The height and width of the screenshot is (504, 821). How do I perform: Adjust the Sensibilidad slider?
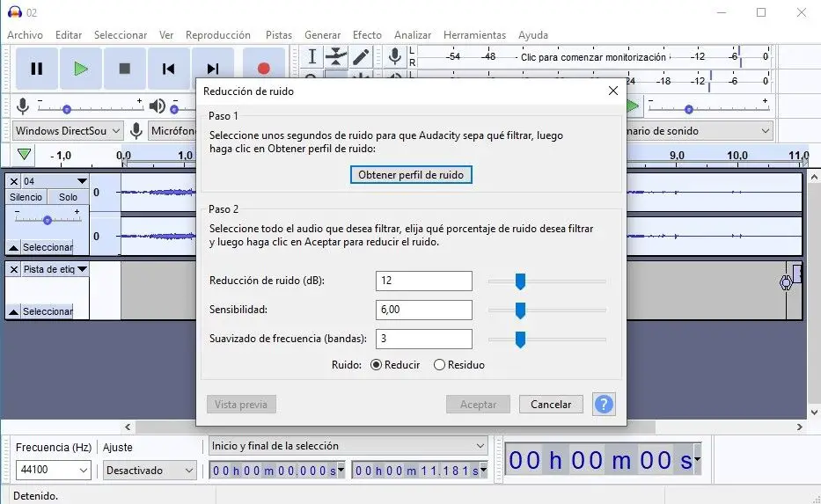click(520, 310)
